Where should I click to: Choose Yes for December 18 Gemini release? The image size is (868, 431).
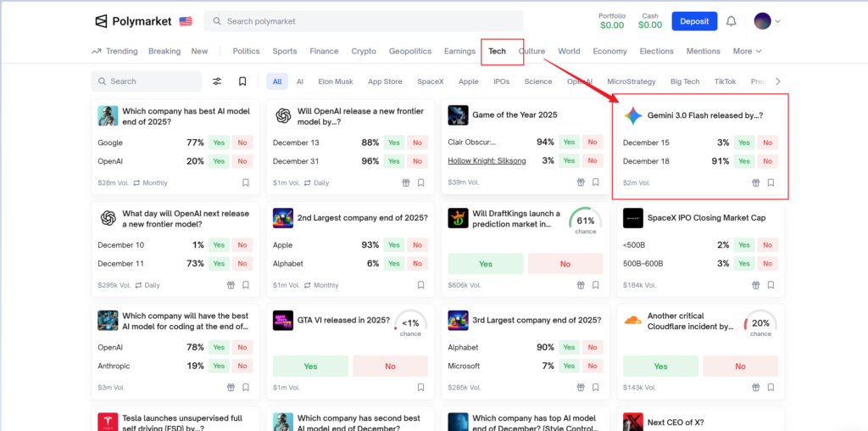744,161
